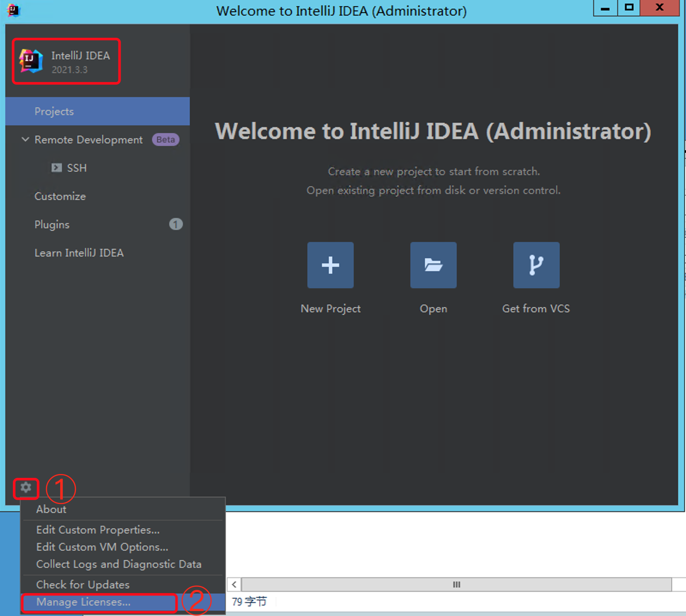686x616 pixels.
Task: Click the SSH terminal icon
Action: [57, 168]
